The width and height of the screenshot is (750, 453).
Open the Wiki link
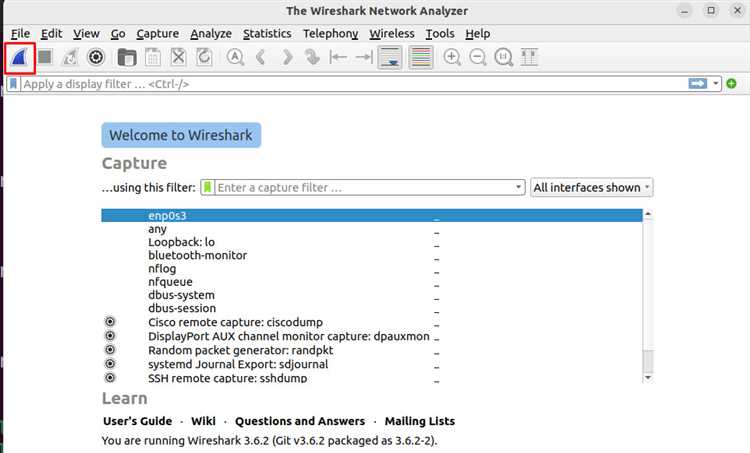(203, 421)
